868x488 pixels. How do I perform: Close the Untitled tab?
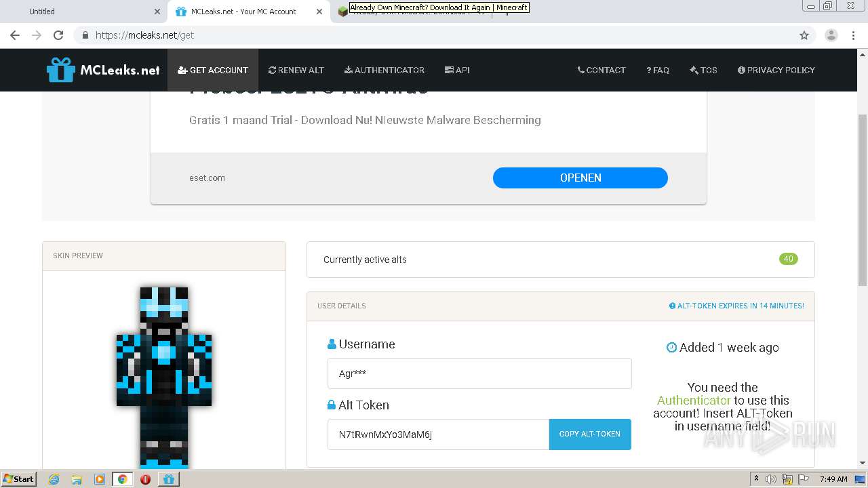coord(157,12)
